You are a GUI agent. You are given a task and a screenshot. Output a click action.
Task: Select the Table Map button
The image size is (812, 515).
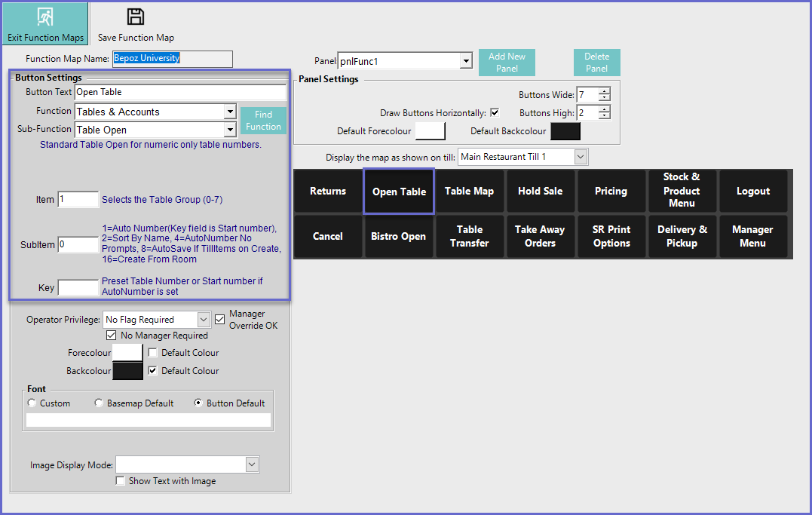[469, 192]
